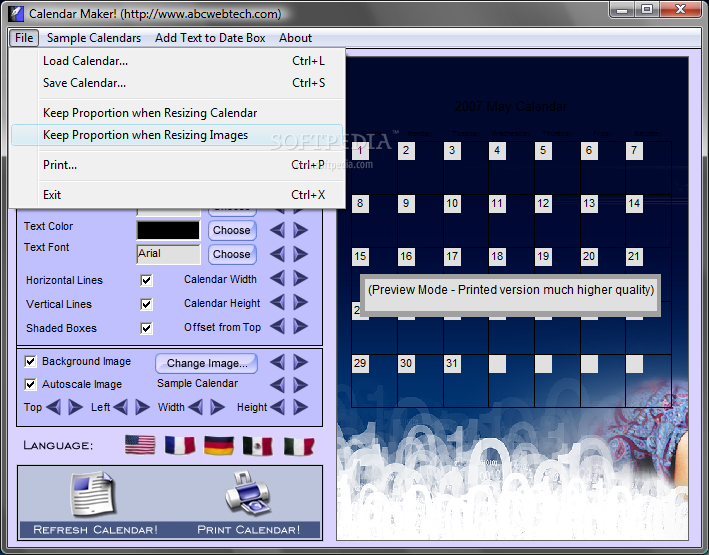This screenshot has width=709, height=555.
Task: Select Print... in the File menu
Action: click(177, 165)
